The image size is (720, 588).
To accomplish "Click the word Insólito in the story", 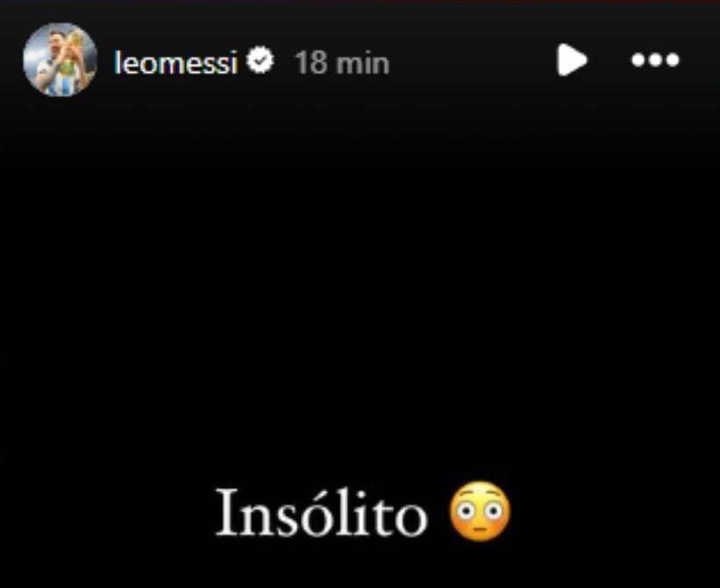I will [322, 513].
